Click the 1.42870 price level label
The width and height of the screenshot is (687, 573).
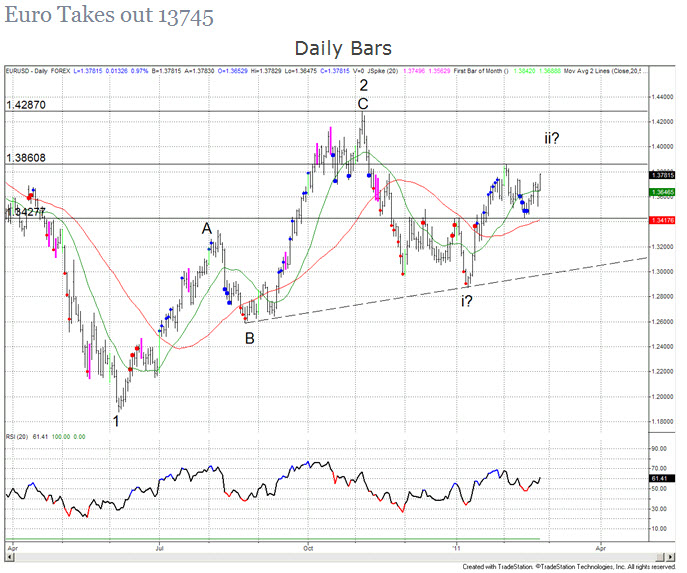coord(26,105)
